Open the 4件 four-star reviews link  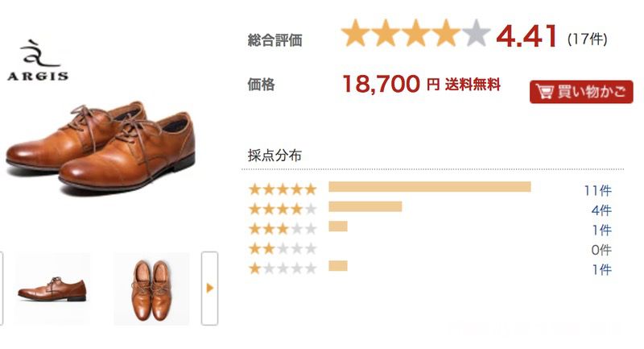point(601,210)
